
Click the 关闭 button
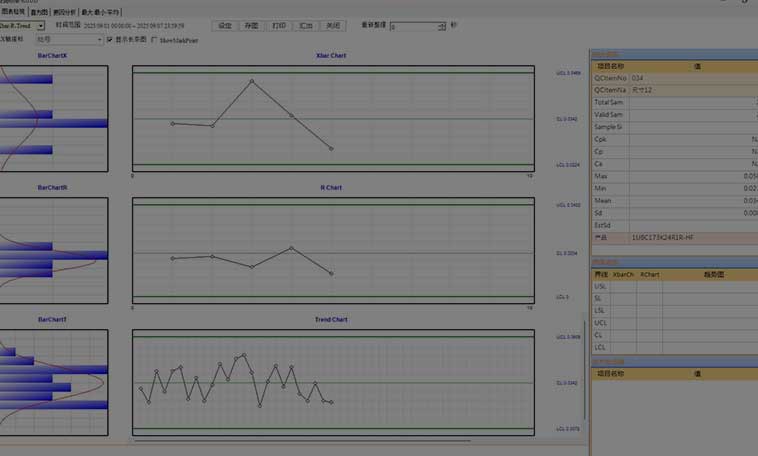click(333, 25)
